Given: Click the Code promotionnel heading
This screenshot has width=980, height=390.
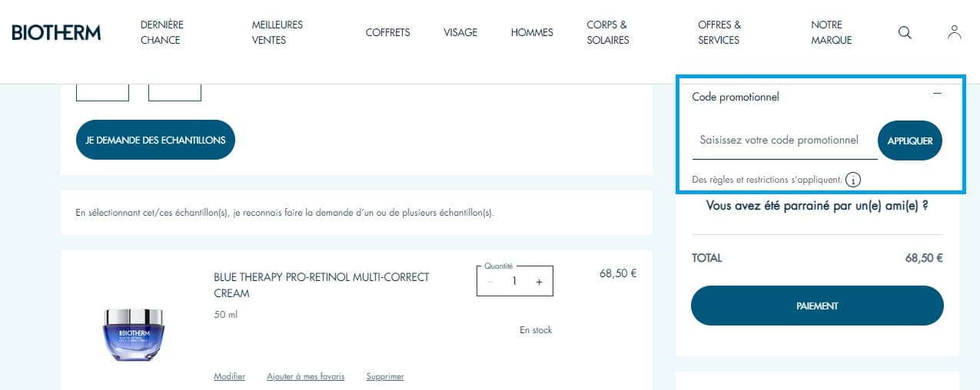Looking at the screenshot, I should point(736,97).
